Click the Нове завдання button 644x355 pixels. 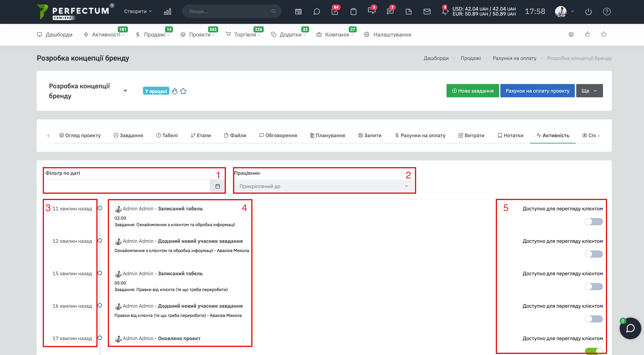coord(472,91)
